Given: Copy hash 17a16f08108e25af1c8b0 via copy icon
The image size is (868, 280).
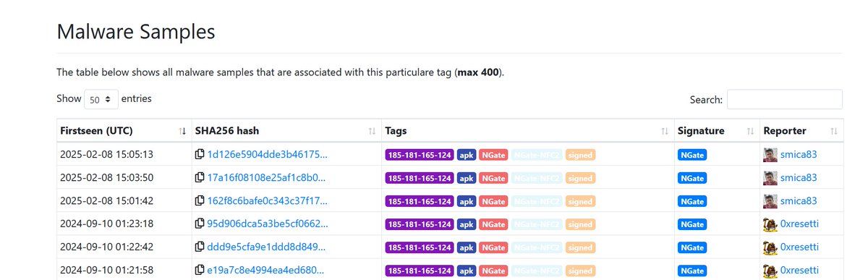Looking at the screenshot, I should pyautogui.click(x=200, y=178).
